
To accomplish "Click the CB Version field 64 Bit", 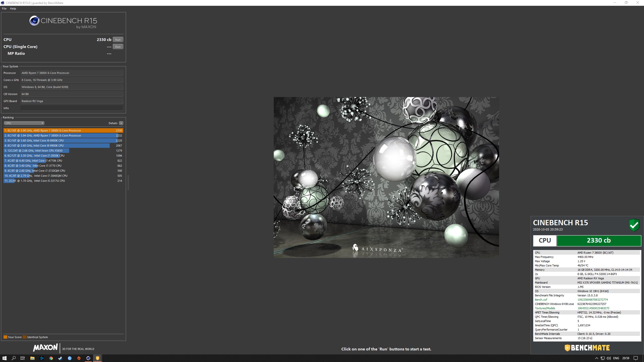I will coord(72,94).
